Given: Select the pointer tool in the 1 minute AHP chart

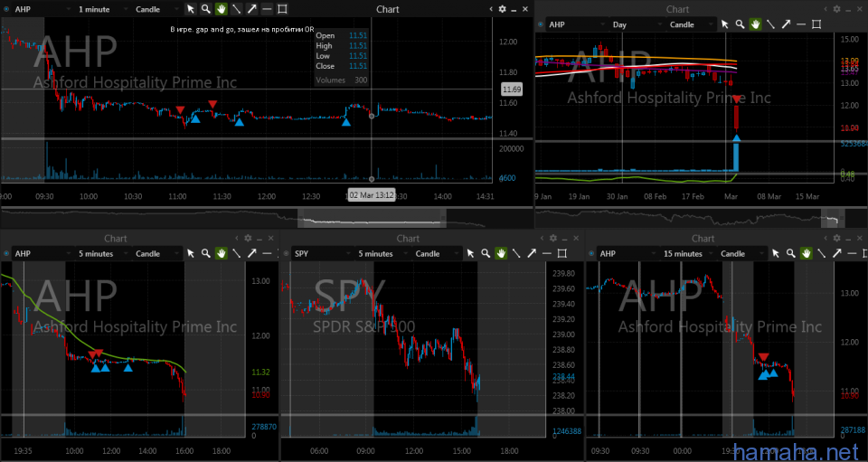Looking at the screenshot, I should tap(191, 9).
